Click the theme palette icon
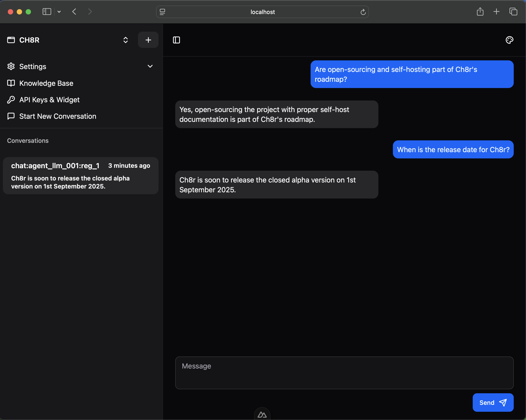The image size is (526, 420). click(x=509, y=40)
